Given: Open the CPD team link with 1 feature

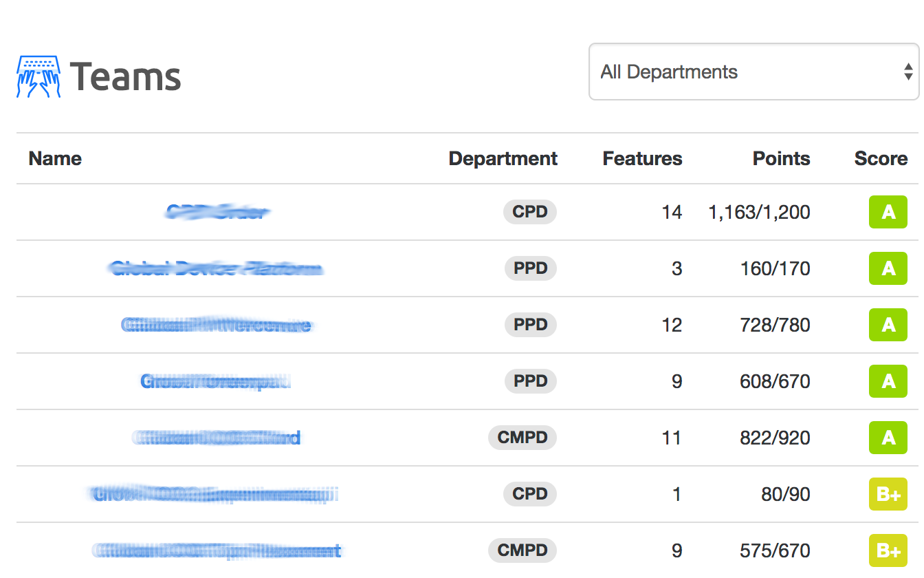Looking at the screenshot, I should pyautogui.click(x=216, y=494).
